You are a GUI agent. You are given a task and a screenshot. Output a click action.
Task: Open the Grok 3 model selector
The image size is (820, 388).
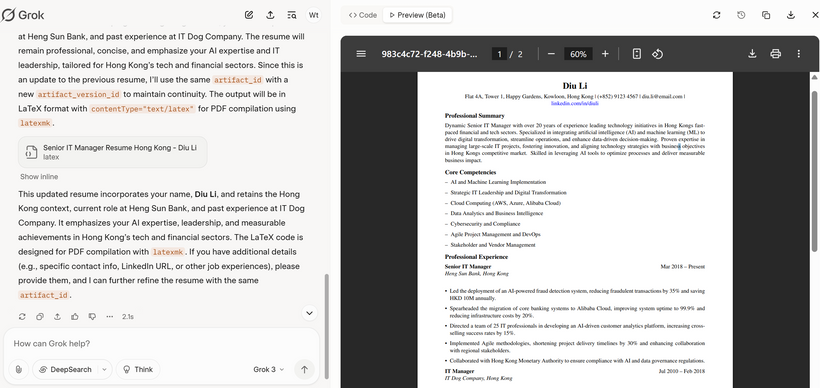coord(269,369)
